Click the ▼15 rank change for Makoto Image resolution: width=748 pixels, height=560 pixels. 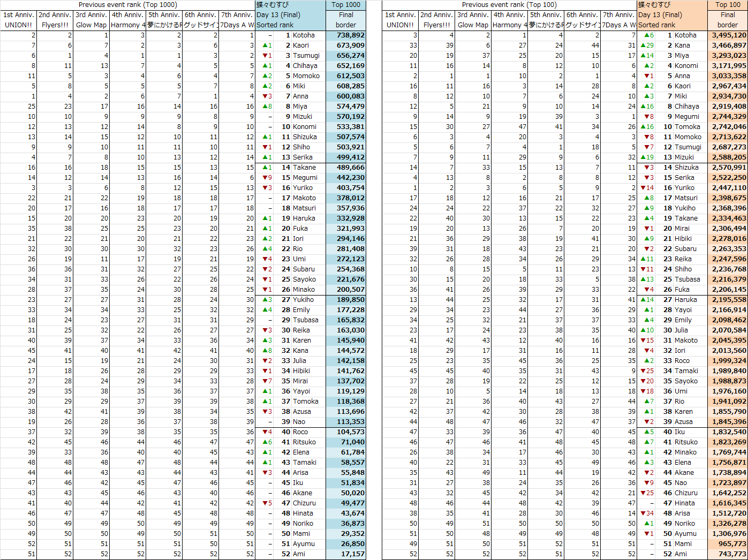[646, 340]
